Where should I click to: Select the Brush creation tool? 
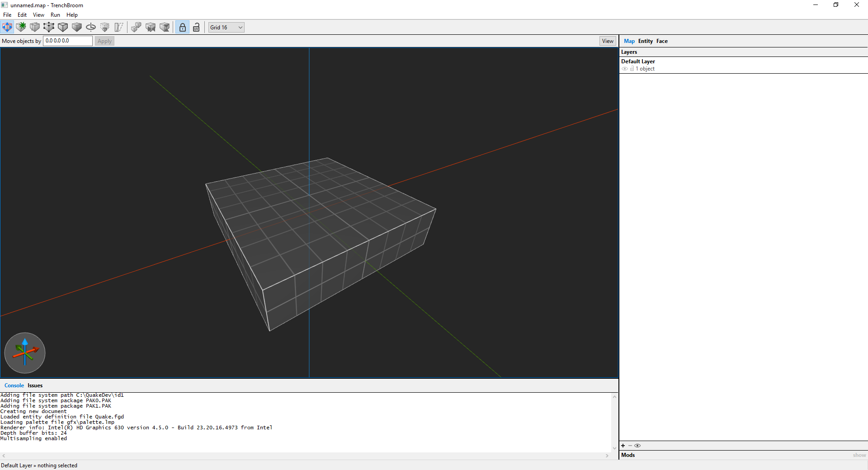click(x=21, y=27)
